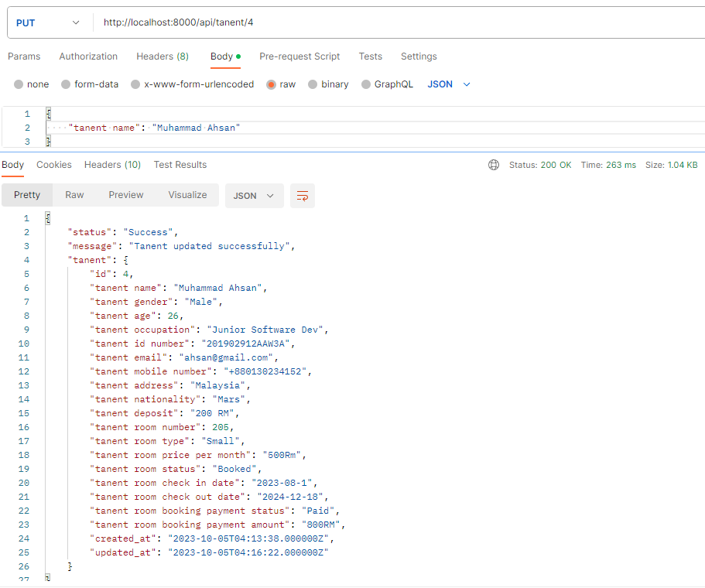
Task: Open the response Cookies tab
Action: tap(53, 164)
